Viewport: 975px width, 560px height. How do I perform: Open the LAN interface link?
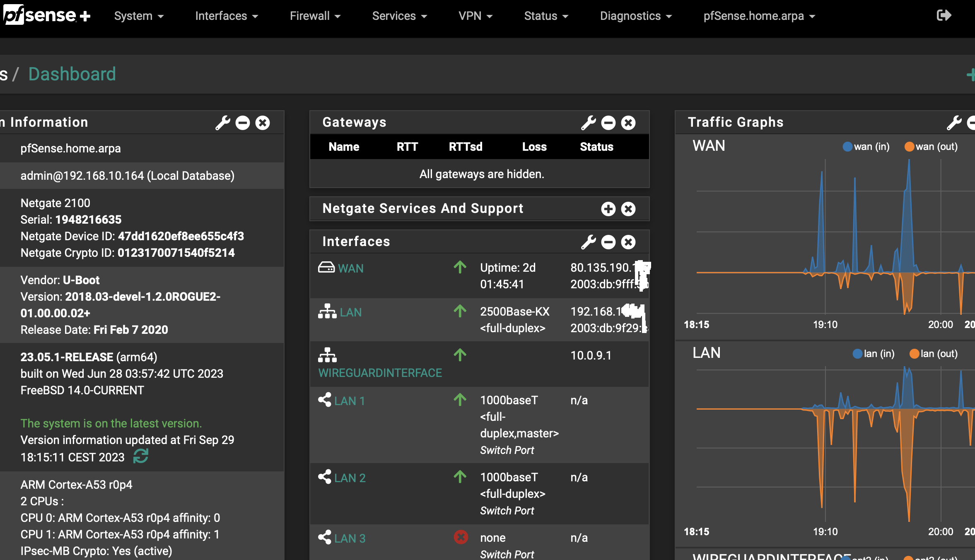[351, 312]
